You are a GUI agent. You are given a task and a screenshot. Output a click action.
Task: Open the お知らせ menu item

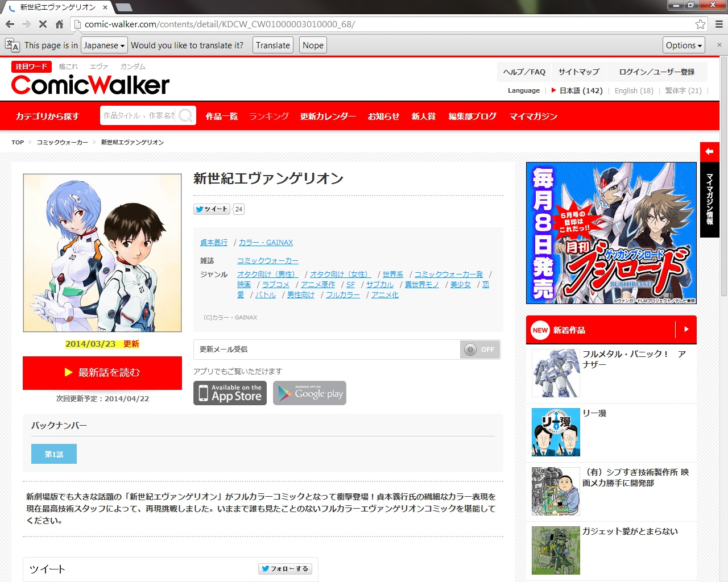[x=384, y=116]
